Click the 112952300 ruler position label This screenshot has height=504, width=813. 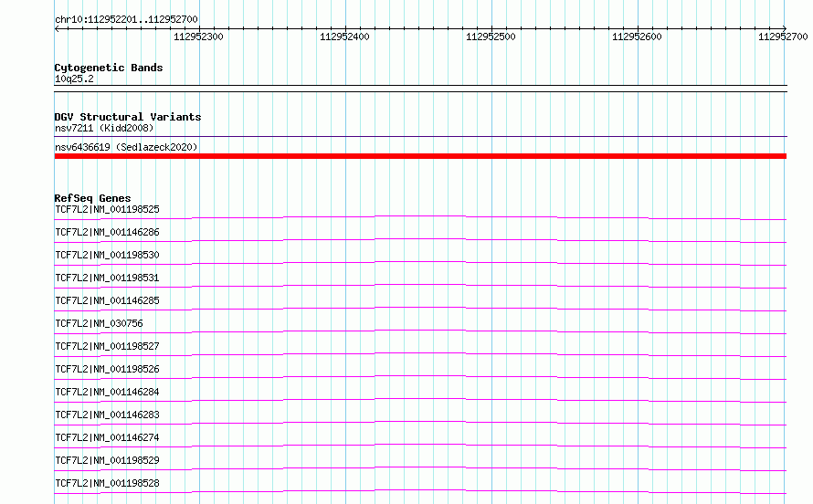198,37
